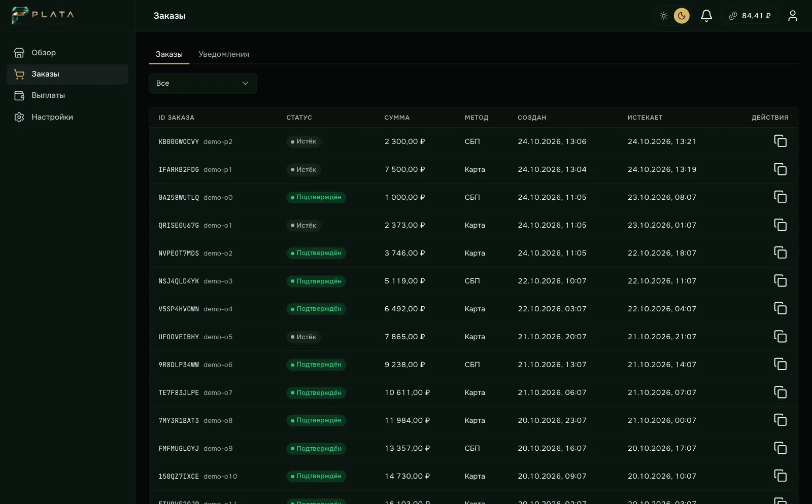Copy order QRISE0U67G with its copy icon
Screen dimensions: 812x504
(780, 225)
